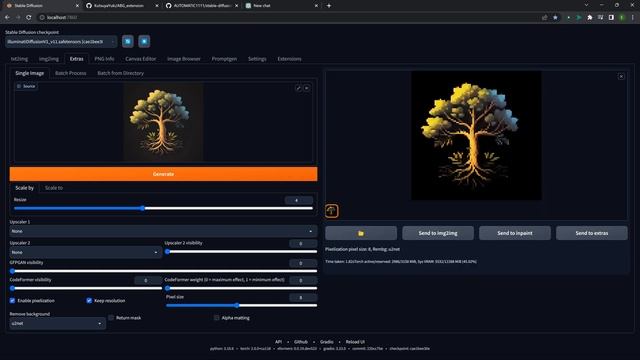Enable the Alpha matting checkbox
The height and width of the screenshot is (360, 640).
(217, 318)
